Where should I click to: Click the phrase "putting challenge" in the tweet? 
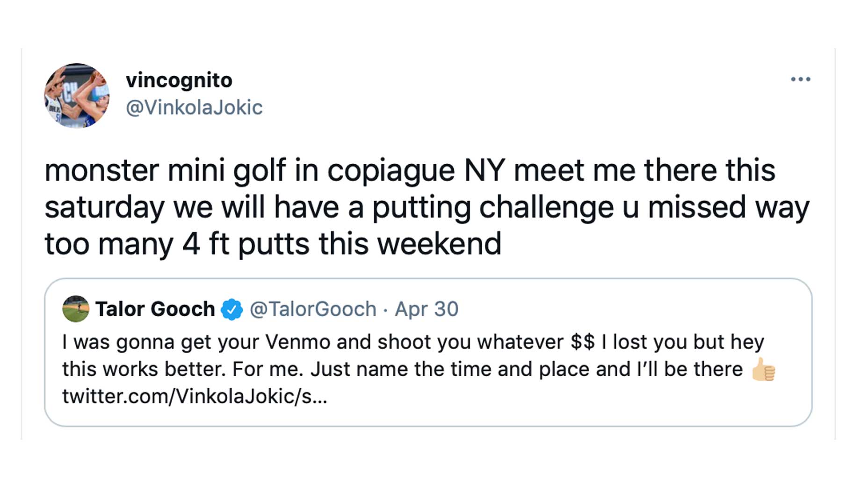(492, 207)
